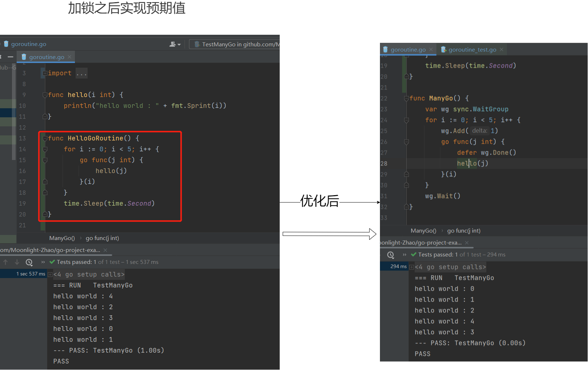Click the wg.Wait() code line

(x=443, y=196)
